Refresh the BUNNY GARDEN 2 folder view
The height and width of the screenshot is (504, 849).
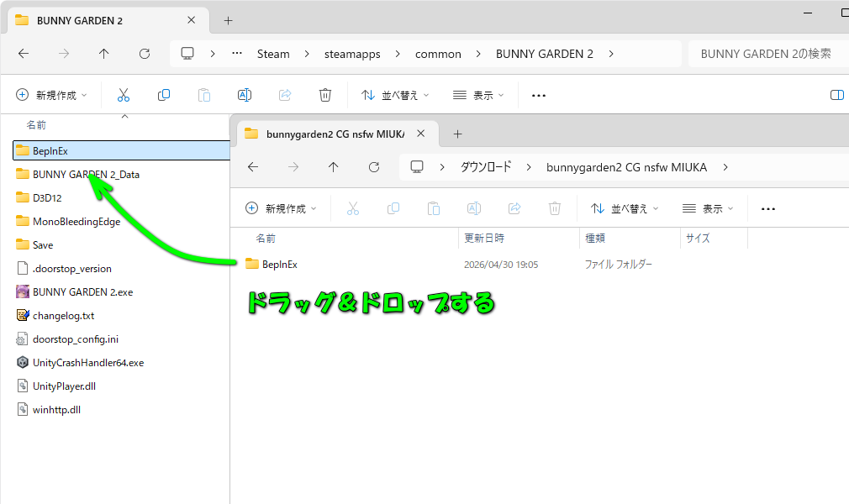click(x=144, y=54)
